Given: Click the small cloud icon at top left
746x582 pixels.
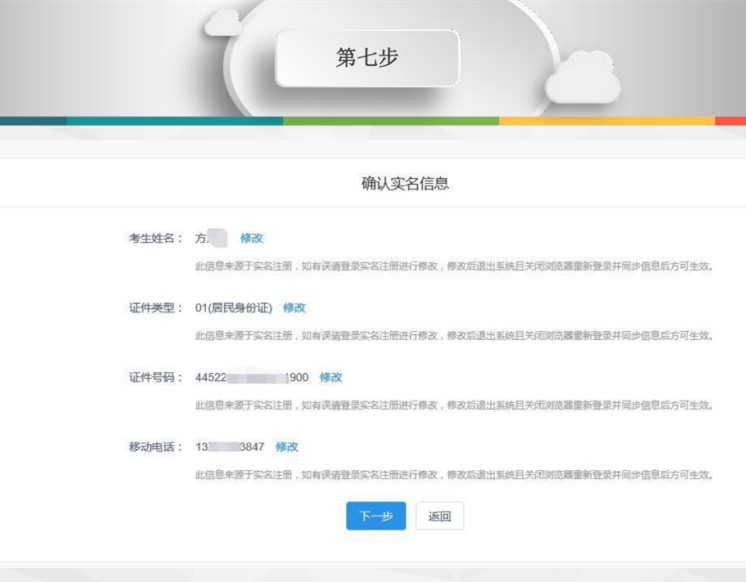Looking at the screenshot, I should tap(223, 22).
